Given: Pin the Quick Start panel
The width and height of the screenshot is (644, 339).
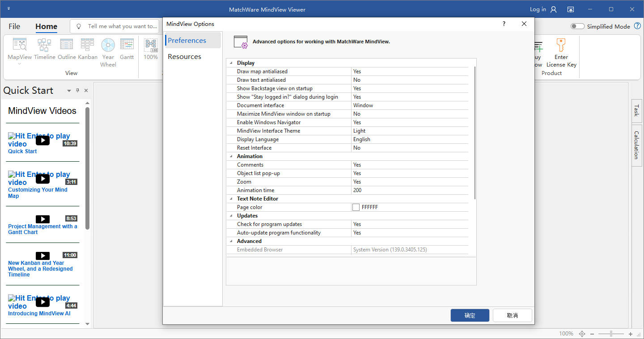Looking at the screenshot, I should 77,90.
